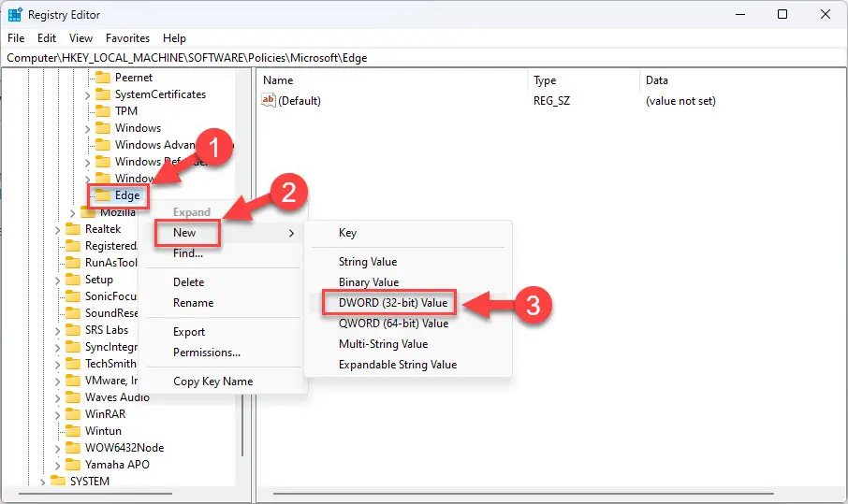Expand the Windows key under Microsoft

pyautogui.click(x=88, y=128)
